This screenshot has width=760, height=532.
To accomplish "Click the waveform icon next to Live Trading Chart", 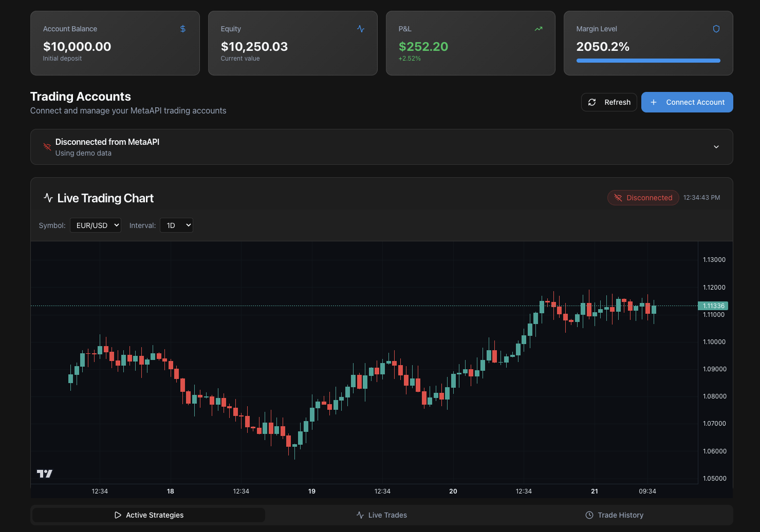I will [48, 198].
